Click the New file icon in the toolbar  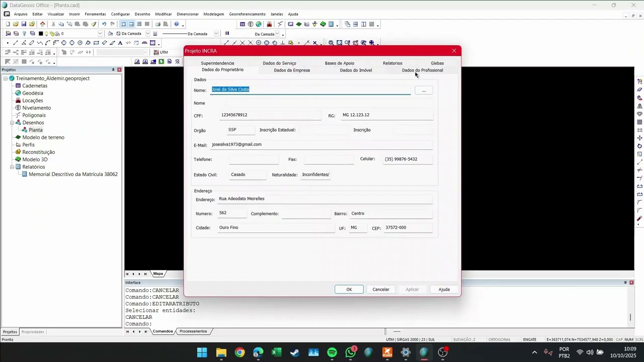click(x=8, y=24)
